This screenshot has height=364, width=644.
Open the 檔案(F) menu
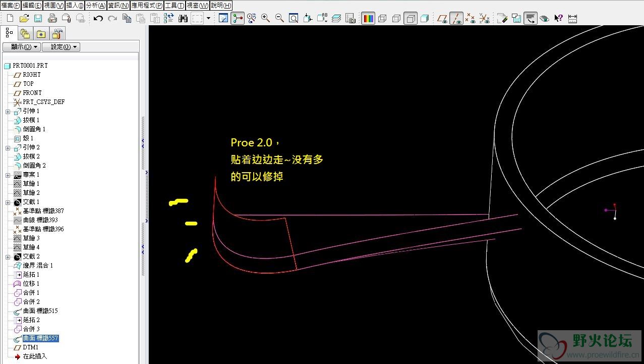pyautogui.click(x=11, y=5)
